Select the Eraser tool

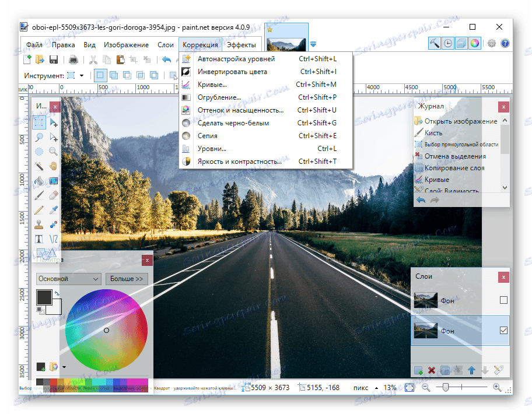coord(54,194)
